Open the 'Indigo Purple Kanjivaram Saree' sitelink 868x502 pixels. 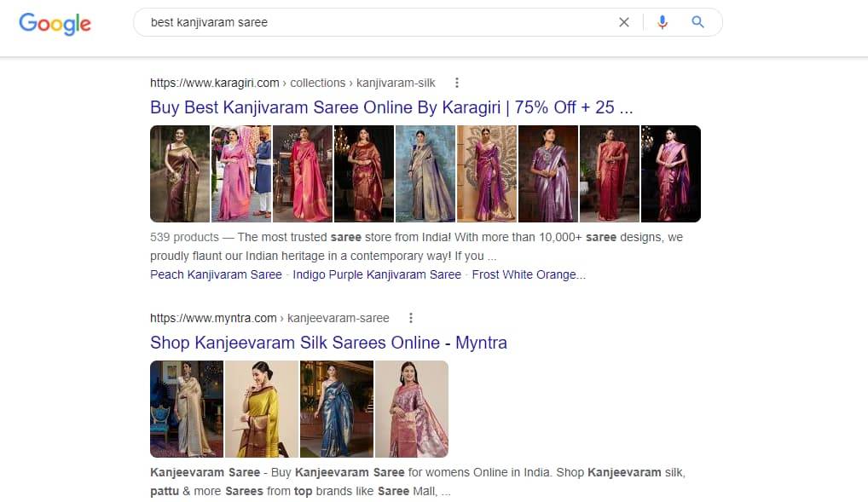(376, 274)
